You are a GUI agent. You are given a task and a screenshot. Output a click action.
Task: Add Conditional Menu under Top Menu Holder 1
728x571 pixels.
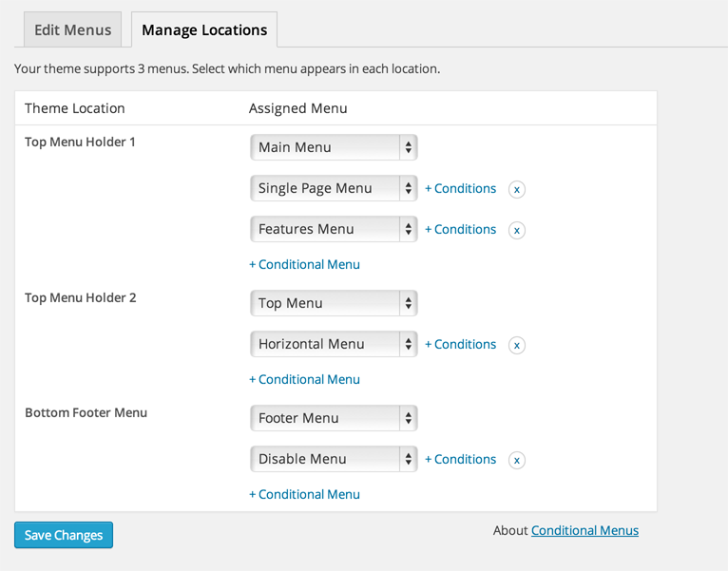click(305, 264)
